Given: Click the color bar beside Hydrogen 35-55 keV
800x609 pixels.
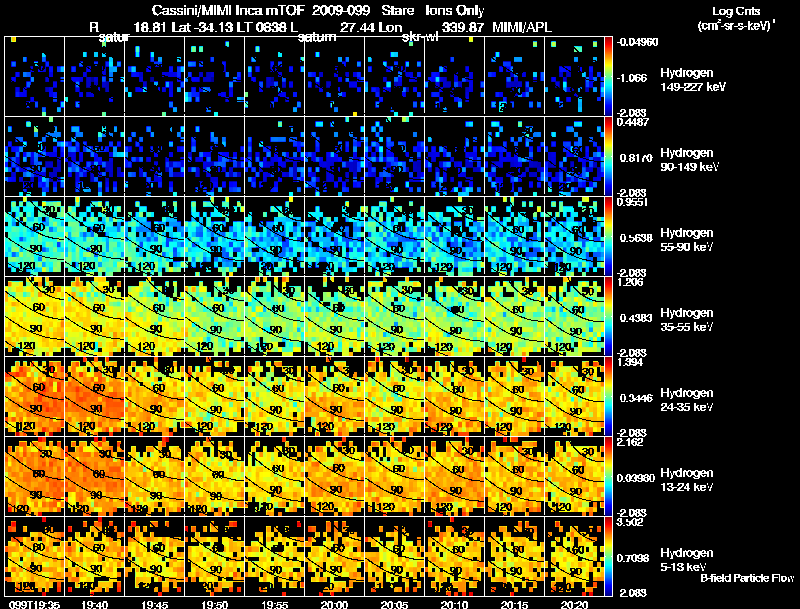Looking at the screenshot, I should 608,316.
